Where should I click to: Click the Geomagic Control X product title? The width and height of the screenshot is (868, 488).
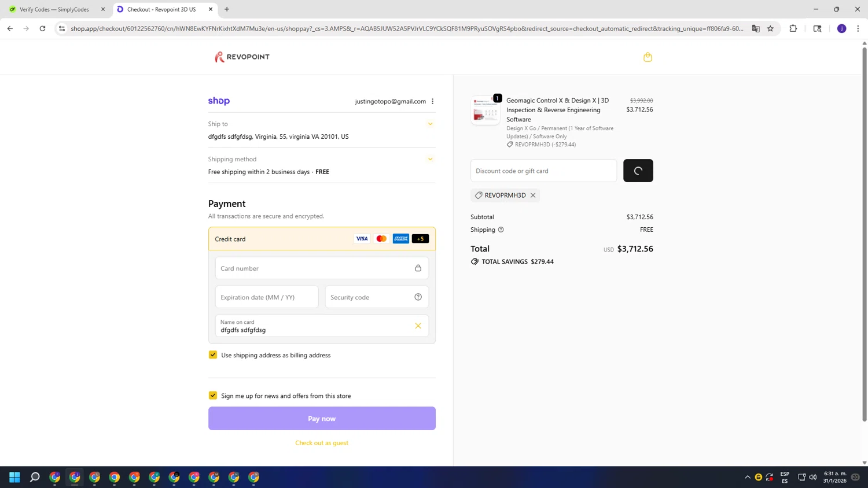tap(557, 110)
